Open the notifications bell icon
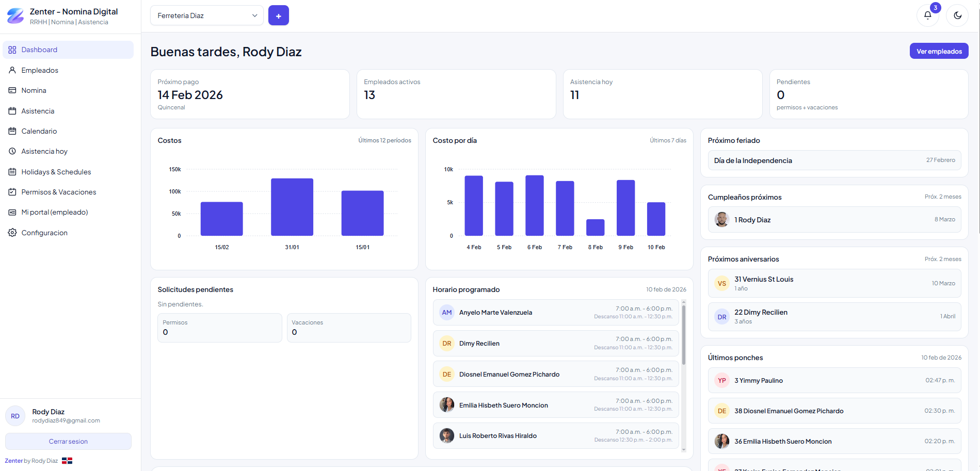 point(927,15)
